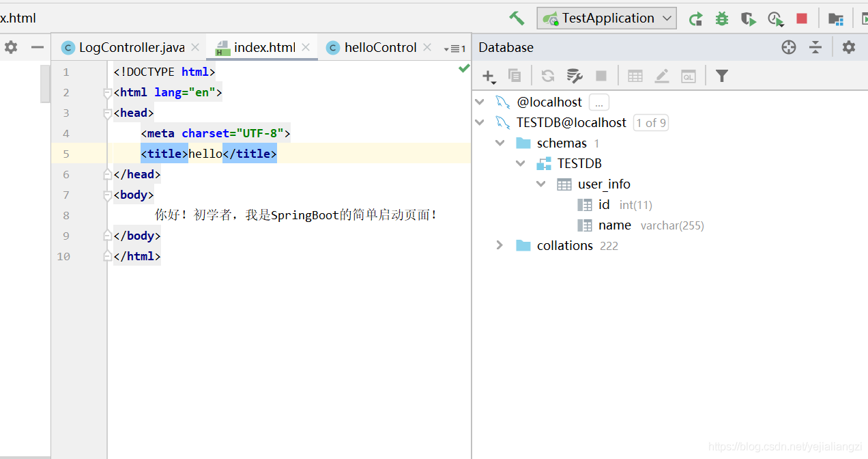Select the index.html editor tab

[264, 47]
